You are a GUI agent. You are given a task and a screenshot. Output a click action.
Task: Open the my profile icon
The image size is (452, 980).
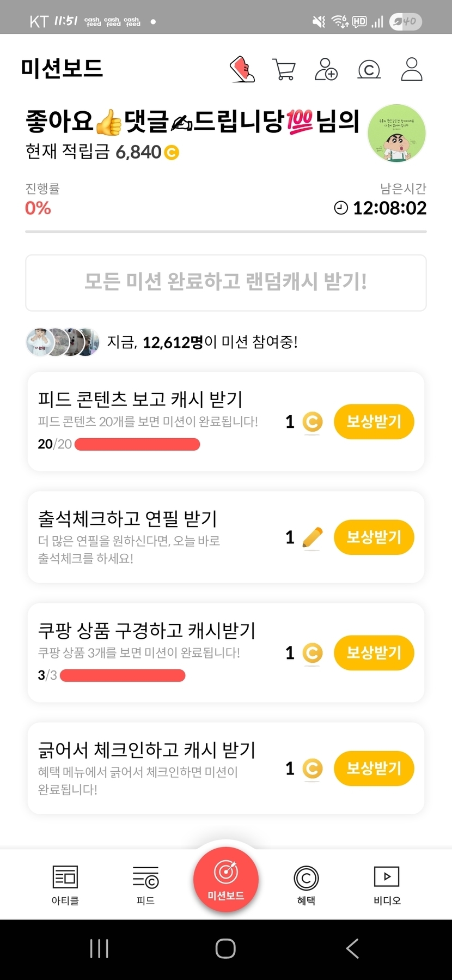pyautogui.click(x=412, y=69)
